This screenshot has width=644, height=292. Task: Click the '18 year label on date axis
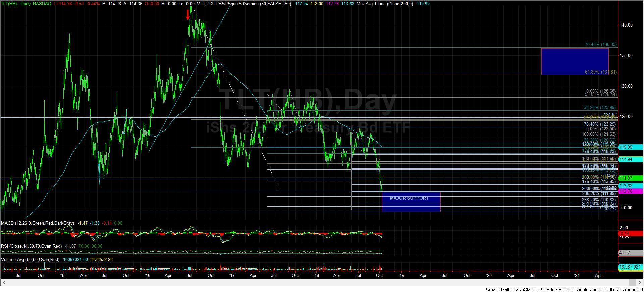click(x=316, y=276)
